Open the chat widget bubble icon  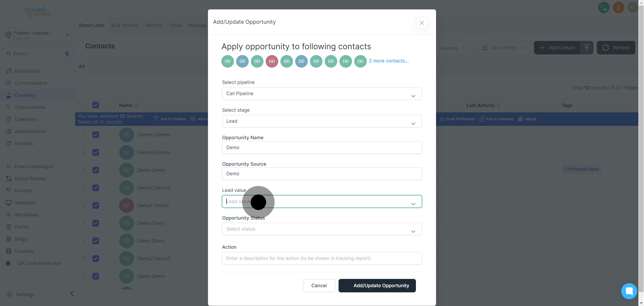[x=629, y=291]
